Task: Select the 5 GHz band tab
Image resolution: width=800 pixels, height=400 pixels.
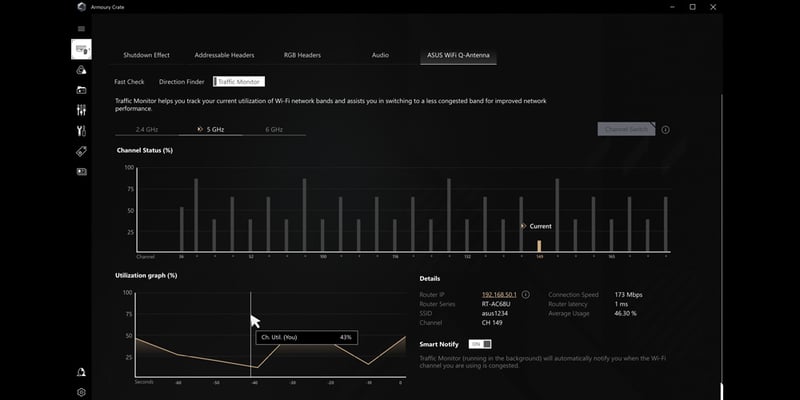Action: (x=211, y=130)
